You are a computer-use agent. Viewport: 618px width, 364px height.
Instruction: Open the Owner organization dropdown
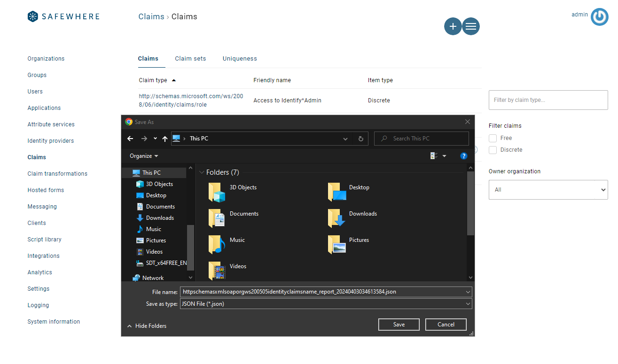(548, 190)
